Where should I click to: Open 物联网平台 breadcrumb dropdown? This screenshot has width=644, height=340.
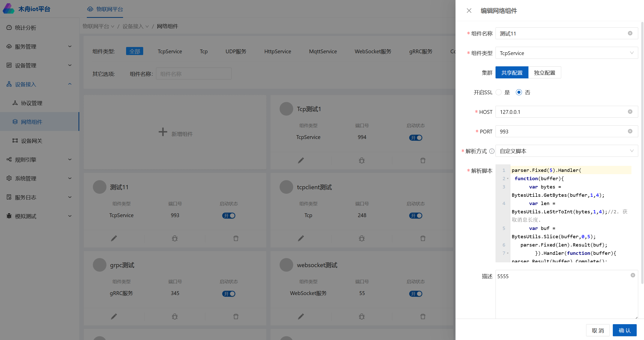[x=98, y=26]
